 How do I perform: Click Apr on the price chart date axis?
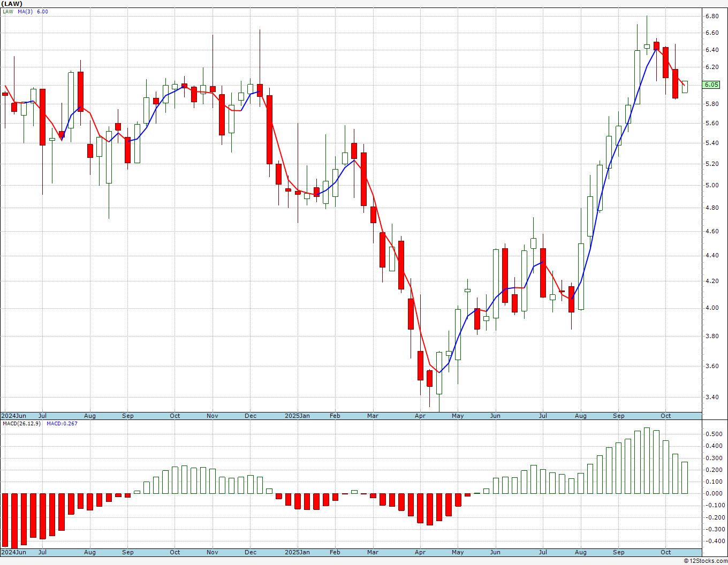(x=420, y=416)
